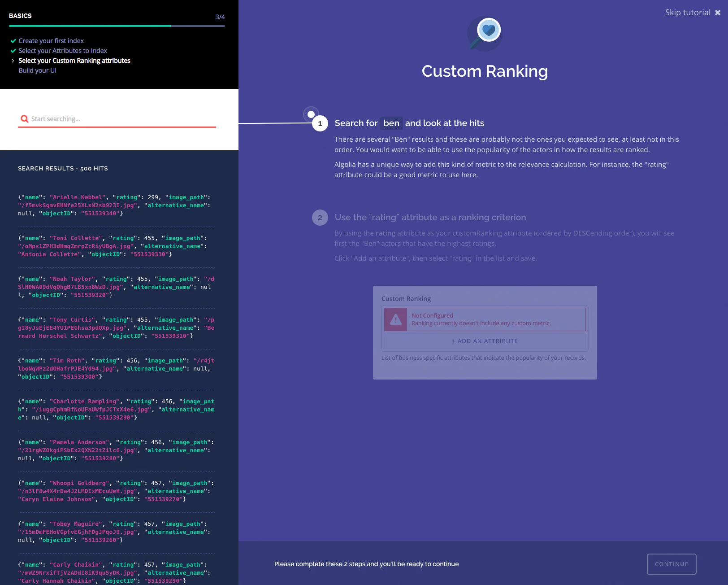This screenshot has width=728, height=585.
Task: Select Select your Attributes to Index step
Action: pyautogui.click(x=63, y=51)
